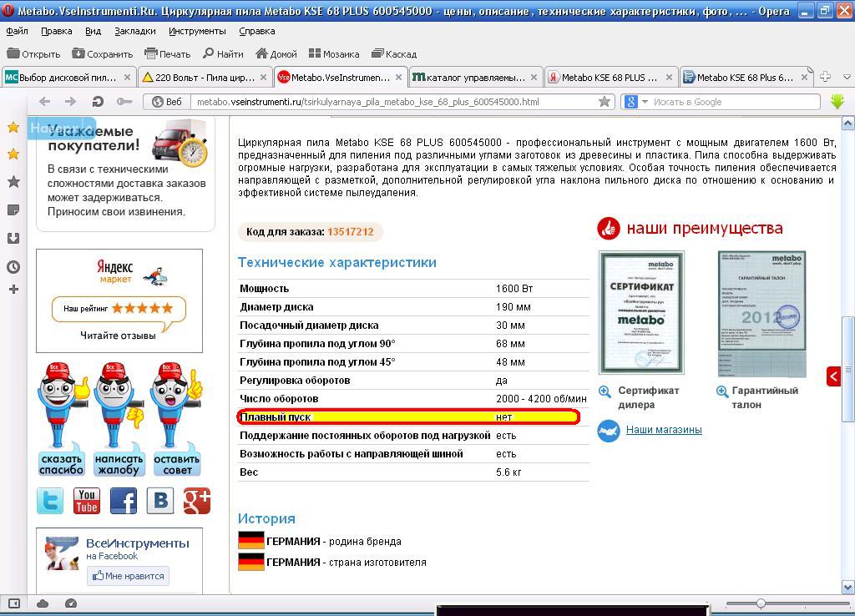The height and width of the screenshot is (616, 855).
Task: Open the VKontakte B social icon
Action: (x=160, y=501)
